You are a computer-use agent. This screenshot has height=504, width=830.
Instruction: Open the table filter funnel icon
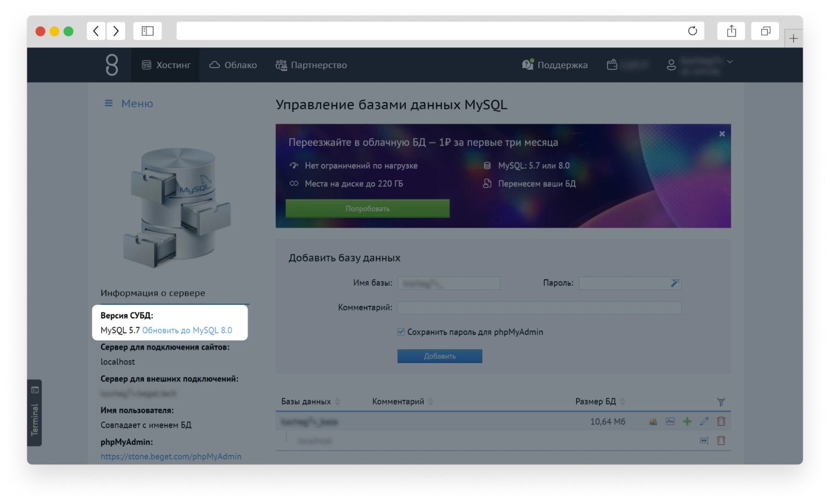coord(721,401)
